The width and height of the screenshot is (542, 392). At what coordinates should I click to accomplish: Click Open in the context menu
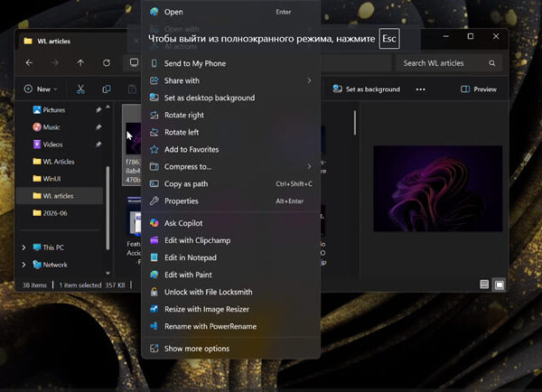coord(230,12)
